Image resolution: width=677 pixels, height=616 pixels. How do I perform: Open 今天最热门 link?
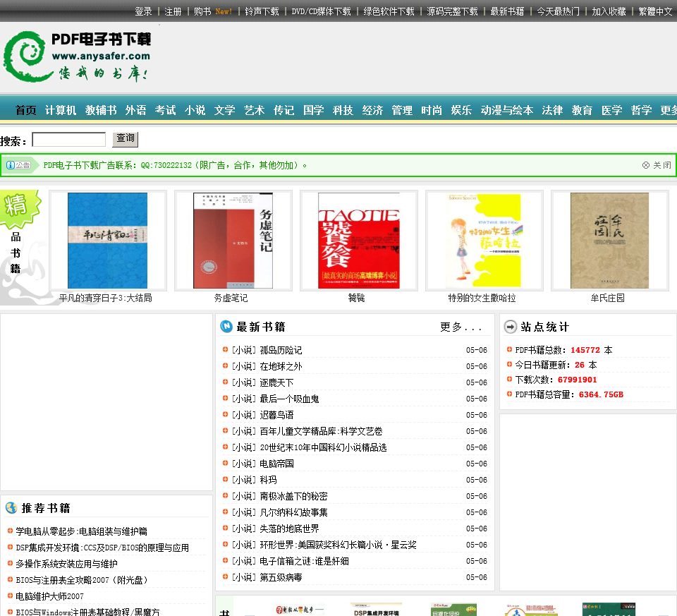[558, 12]
